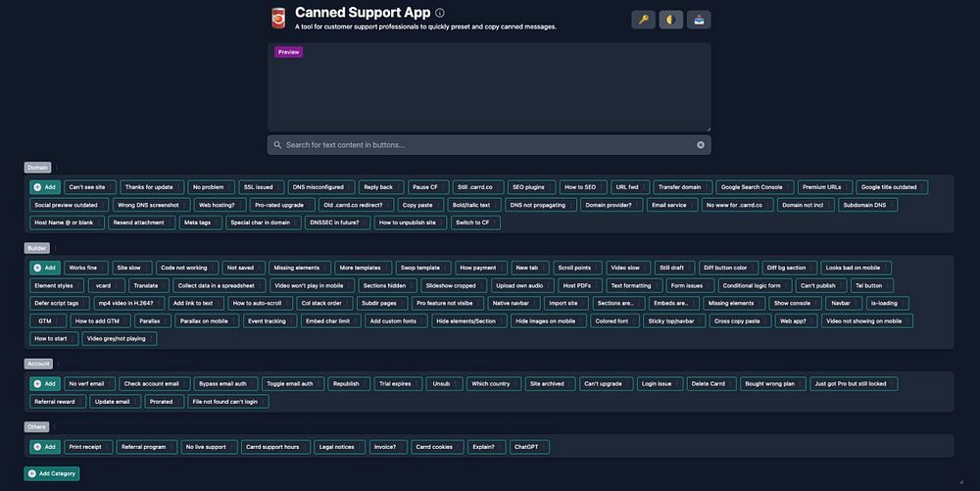The image size is (980, 491).
Task: Click the Switch to CF button
Action: point(475,222)
